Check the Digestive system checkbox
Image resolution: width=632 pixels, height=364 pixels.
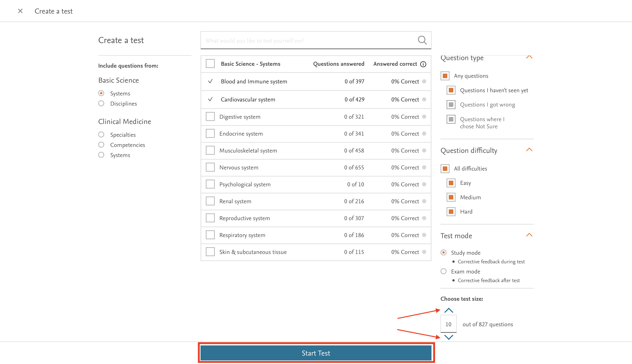point(210,116)
